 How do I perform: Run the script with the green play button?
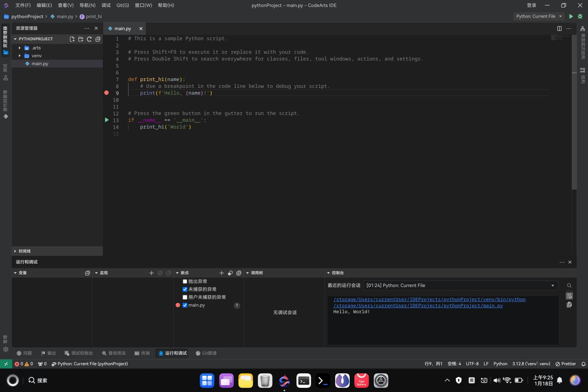(x=571, y=16)
